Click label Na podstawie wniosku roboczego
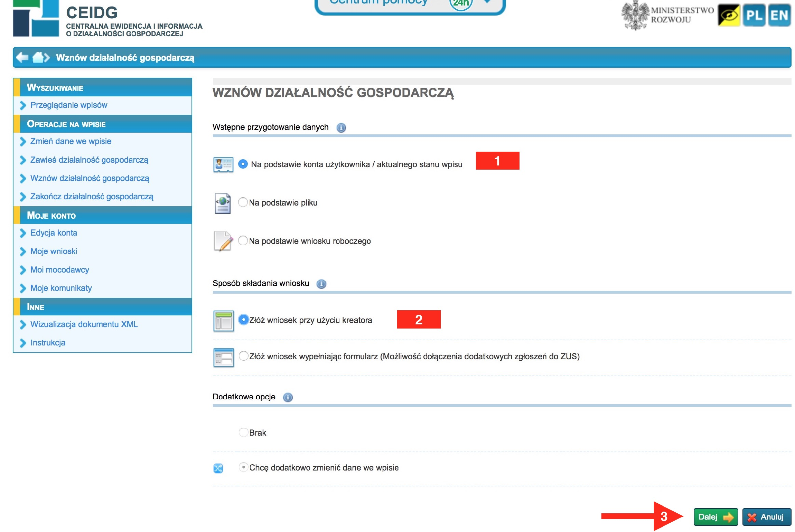795x532 pixels. pyautogui.click(x=310, y=241)
